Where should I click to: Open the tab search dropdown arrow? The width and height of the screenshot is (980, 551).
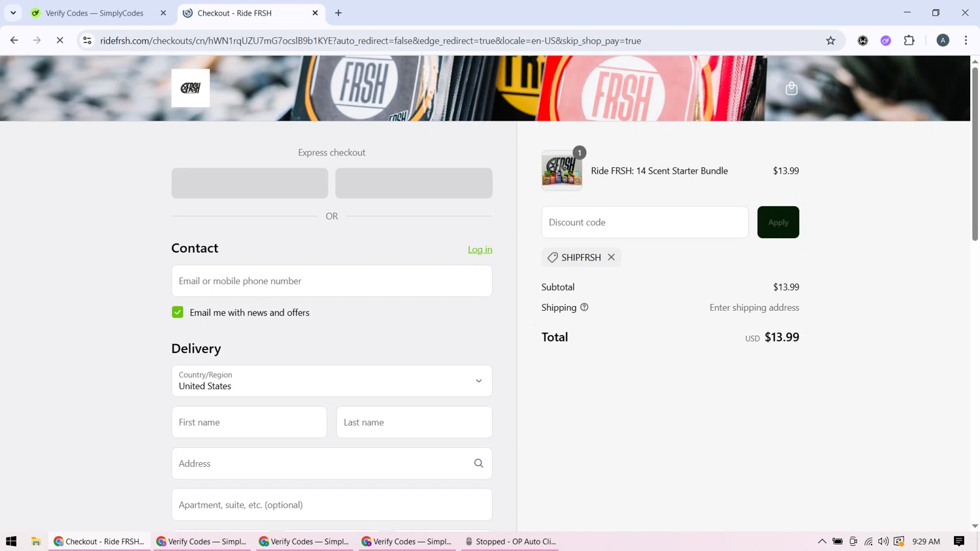click(13, 13)
